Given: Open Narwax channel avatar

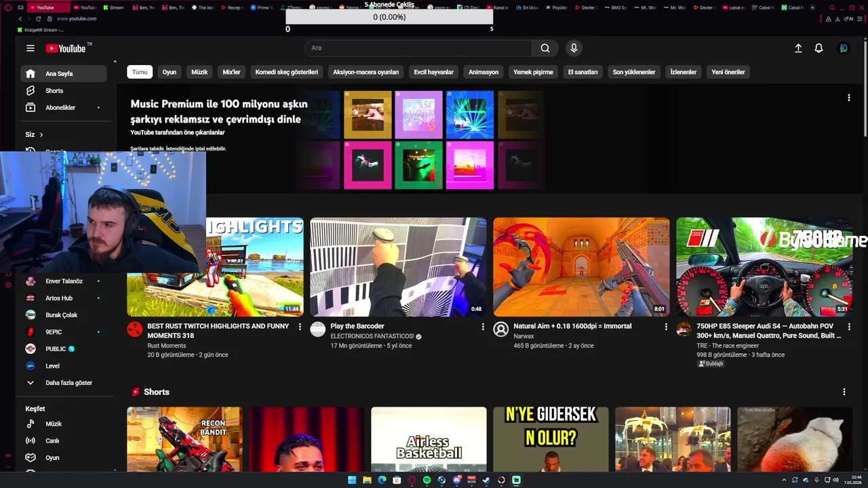Looking at the screenshot, I should tap(501, 329).
